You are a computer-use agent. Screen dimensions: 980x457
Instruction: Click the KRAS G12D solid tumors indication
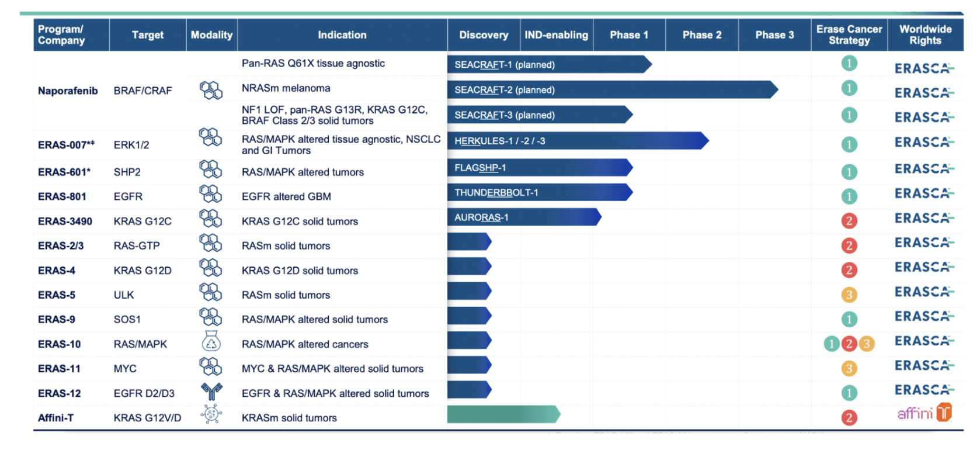click(300, 271)
